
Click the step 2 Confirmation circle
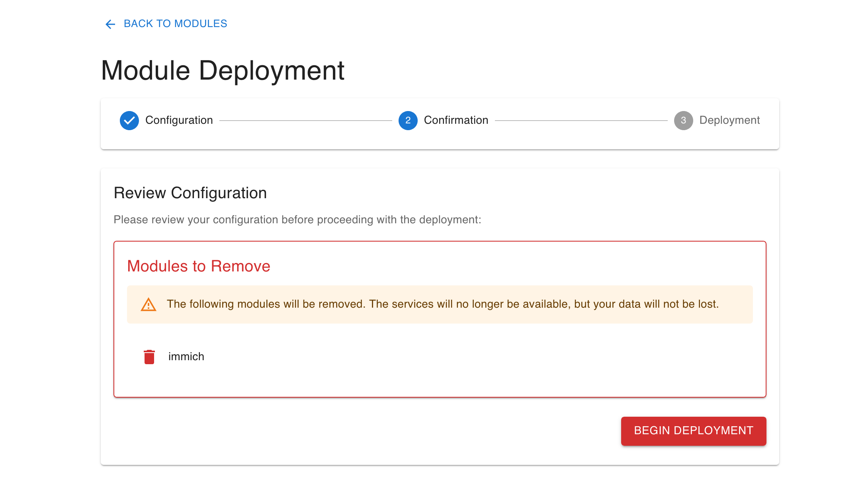click(x=408, y=121)
